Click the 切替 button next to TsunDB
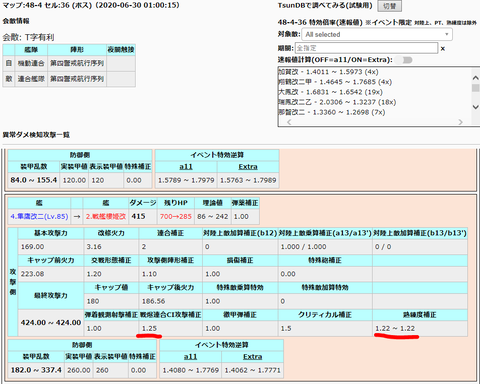The height and width of the screenshot is (384, 480). (x=389, y=6)
